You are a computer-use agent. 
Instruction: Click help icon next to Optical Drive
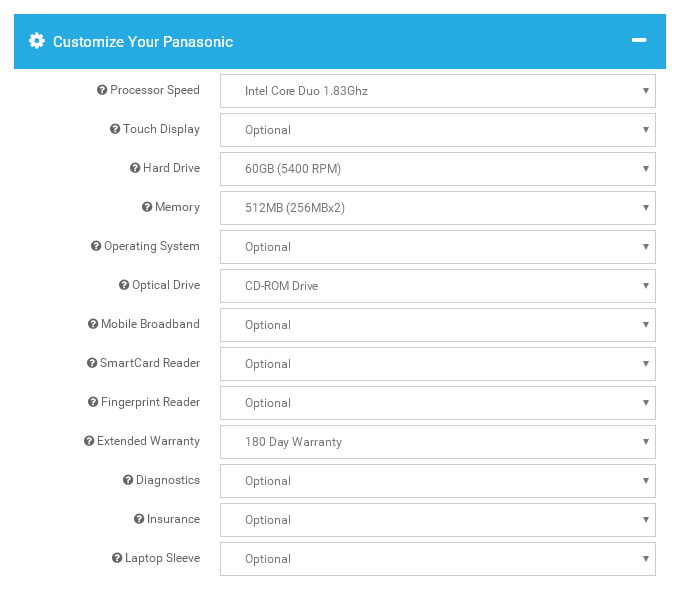(x=124, y=285)
